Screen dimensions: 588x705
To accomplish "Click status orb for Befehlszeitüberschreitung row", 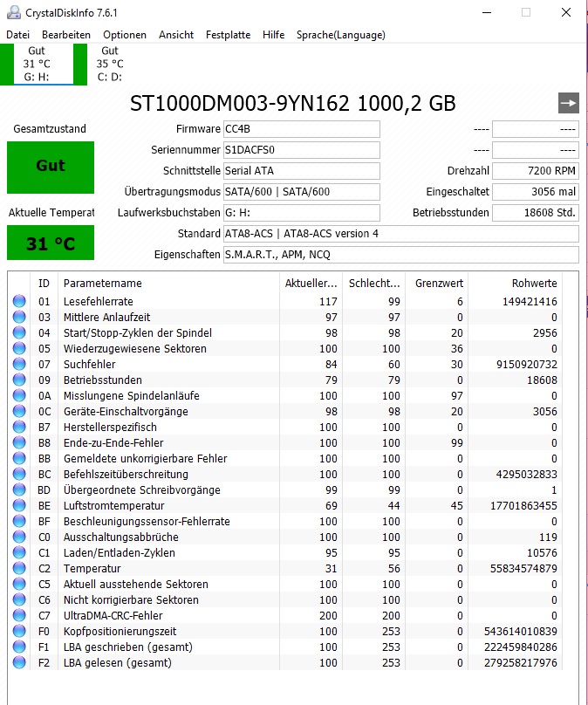I will pyautogui.click(x=19, y=474).
